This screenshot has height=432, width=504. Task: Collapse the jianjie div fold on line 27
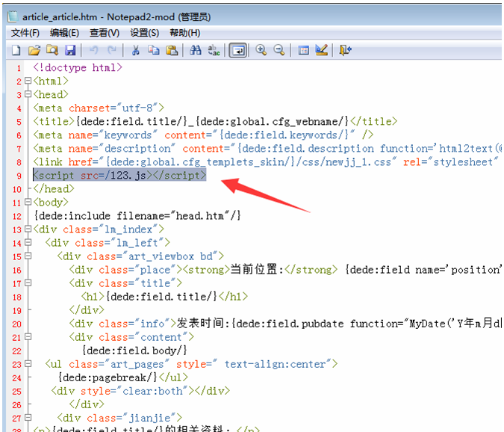28,418
